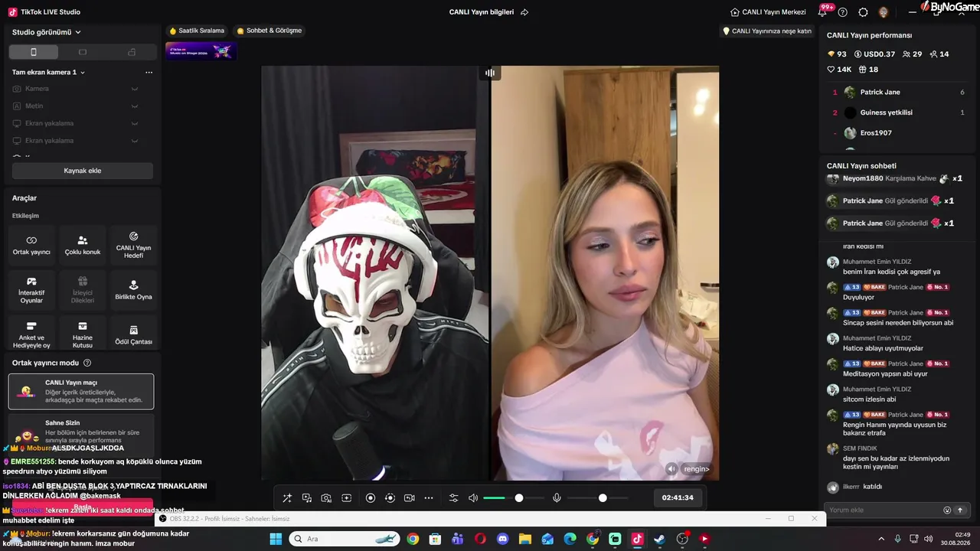Open the emoji picker in comment box
This screenshot has height=551, width=980.
coord(947,510)
